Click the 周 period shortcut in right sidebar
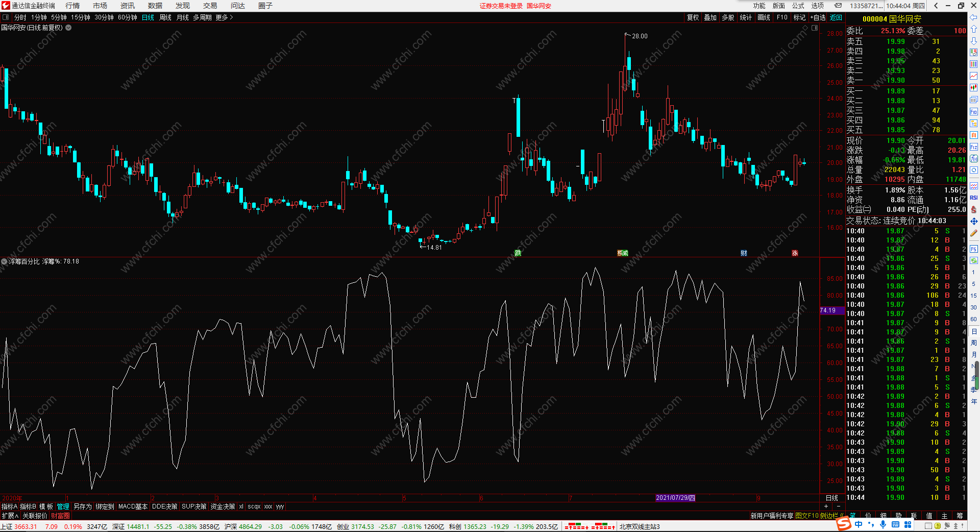 (973, 343)
